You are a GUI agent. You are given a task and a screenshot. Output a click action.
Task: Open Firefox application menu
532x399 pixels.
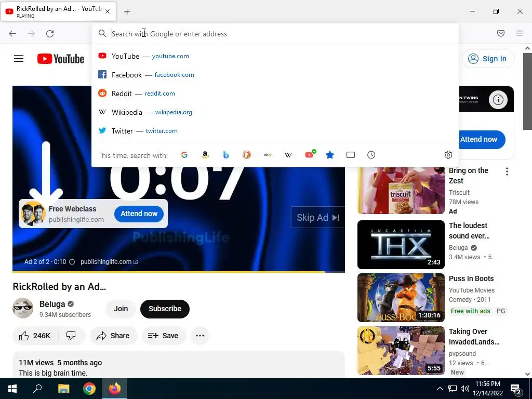tap(520, 33)
